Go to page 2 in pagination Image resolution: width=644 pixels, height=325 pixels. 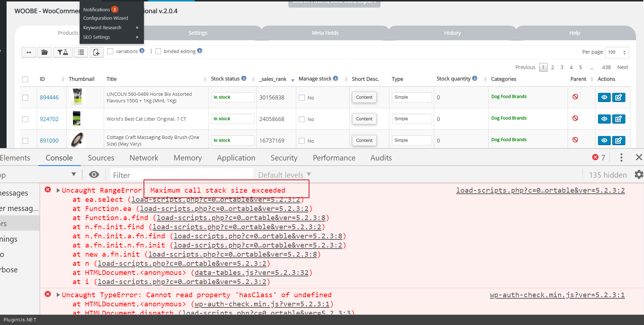click(552, 67)
